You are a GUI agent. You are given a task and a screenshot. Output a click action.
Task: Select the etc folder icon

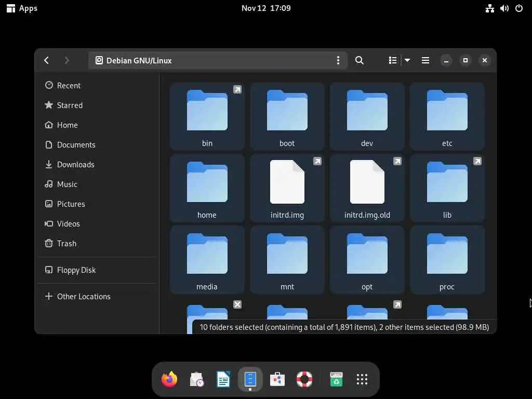tap(447, 110)
